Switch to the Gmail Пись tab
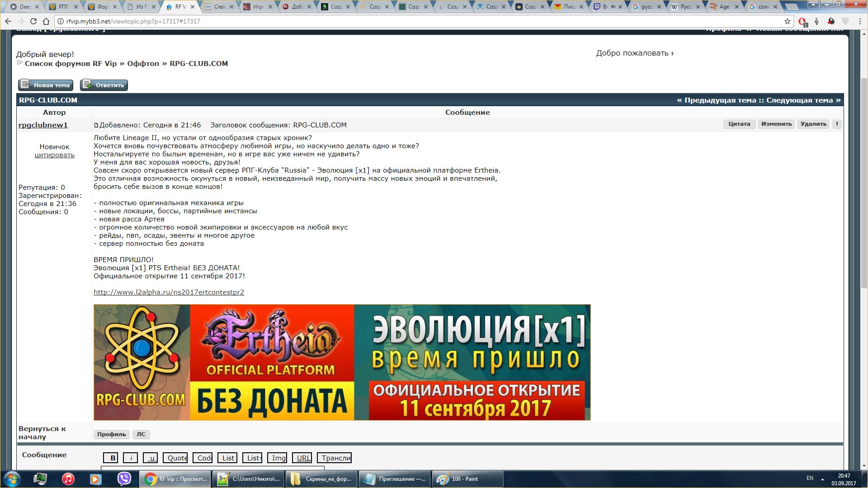This screenshot has width=868, height=488. tap(570, 7)
